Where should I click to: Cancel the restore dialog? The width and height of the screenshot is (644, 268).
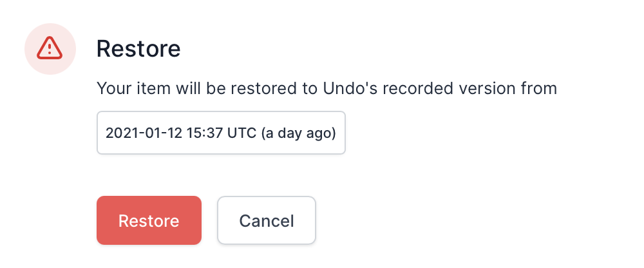tap(267, 220)
